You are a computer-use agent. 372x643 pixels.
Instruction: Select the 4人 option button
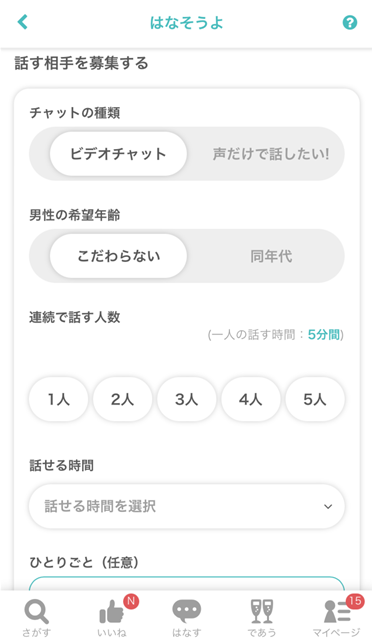click(251, 399)
